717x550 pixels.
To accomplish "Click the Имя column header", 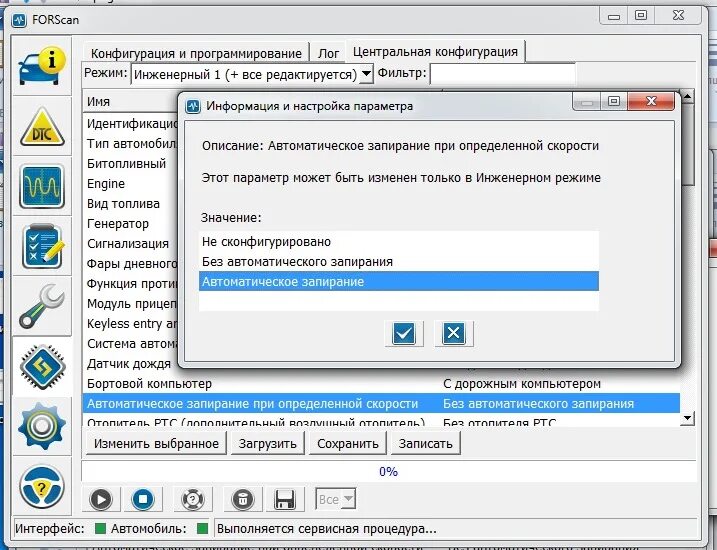I will (130, 101).
